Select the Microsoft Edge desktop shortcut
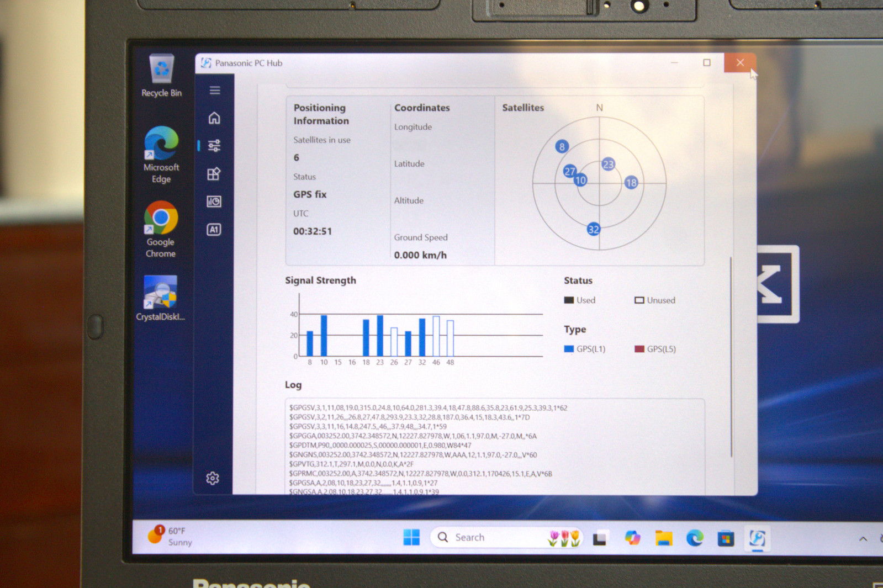This screenshot has width=883, height=588. click(161, 155)
